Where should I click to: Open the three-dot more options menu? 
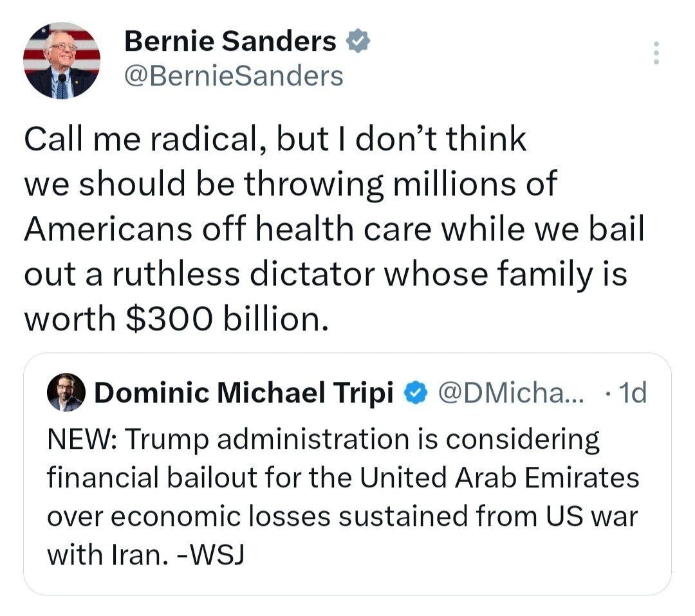[656, 53]
